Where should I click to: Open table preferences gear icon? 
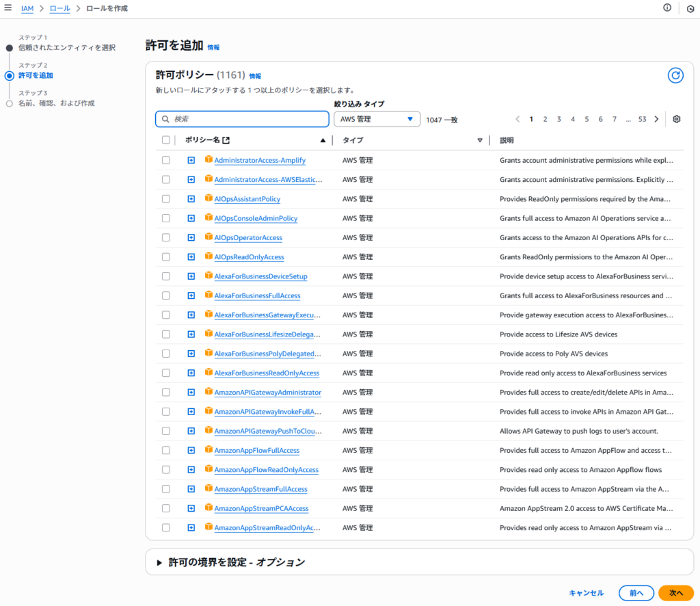click(676, 119)
